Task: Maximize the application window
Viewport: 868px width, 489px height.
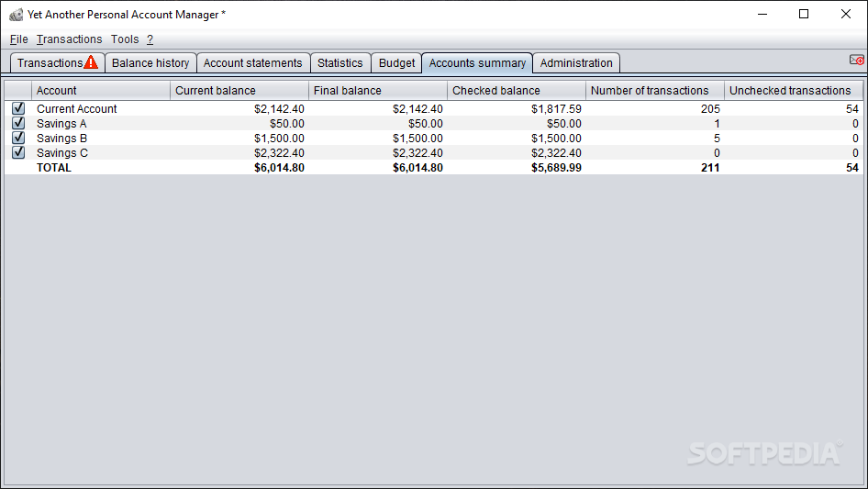Action: click(804, 15)
